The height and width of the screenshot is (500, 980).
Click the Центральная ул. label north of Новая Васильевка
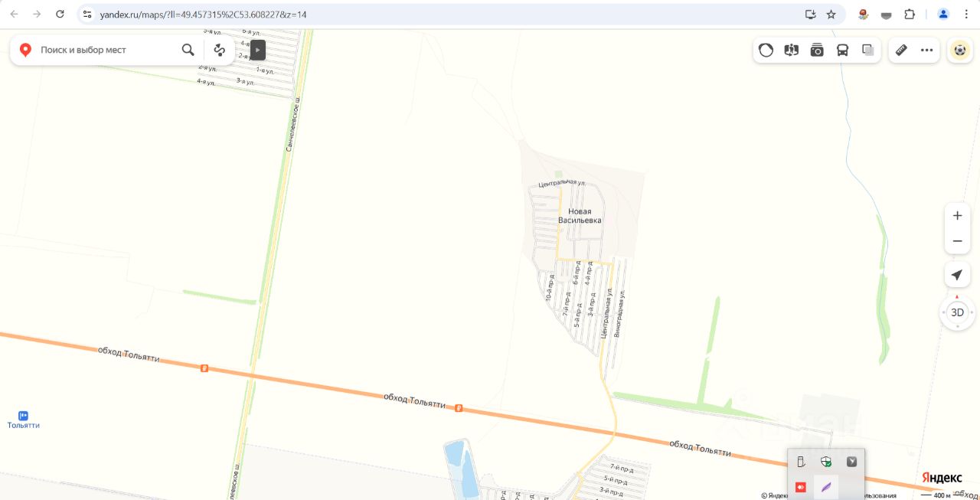(x=561, y=184)
